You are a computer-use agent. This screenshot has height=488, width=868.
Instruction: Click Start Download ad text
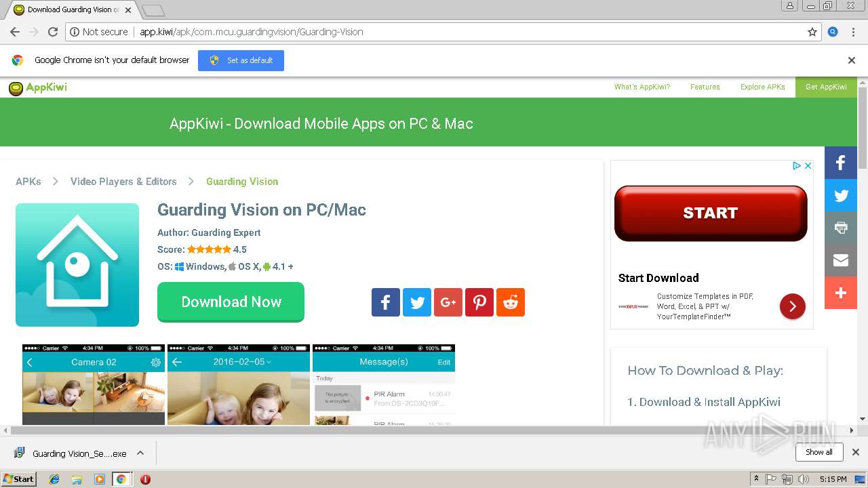[x=658, y=278]
